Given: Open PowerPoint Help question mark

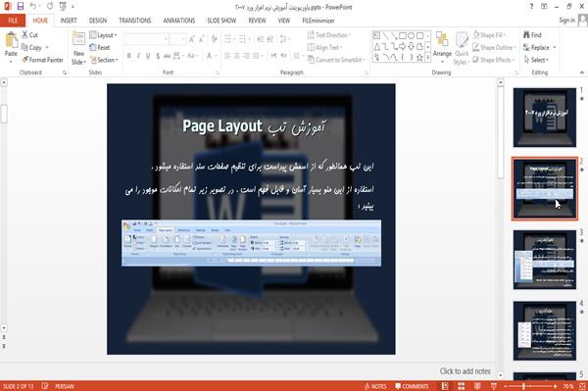Looking at the screenshot, I should 531,7.
